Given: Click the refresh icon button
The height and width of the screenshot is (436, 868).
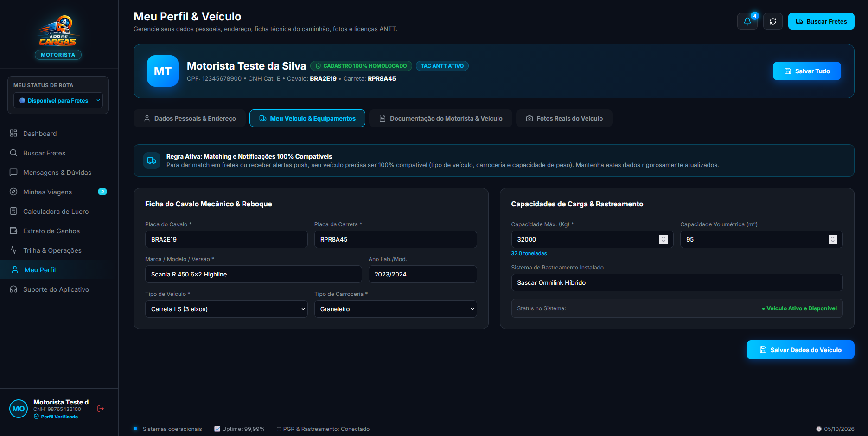Looking at the screenshot, I should pyautogui.click(x=773, y=21).
